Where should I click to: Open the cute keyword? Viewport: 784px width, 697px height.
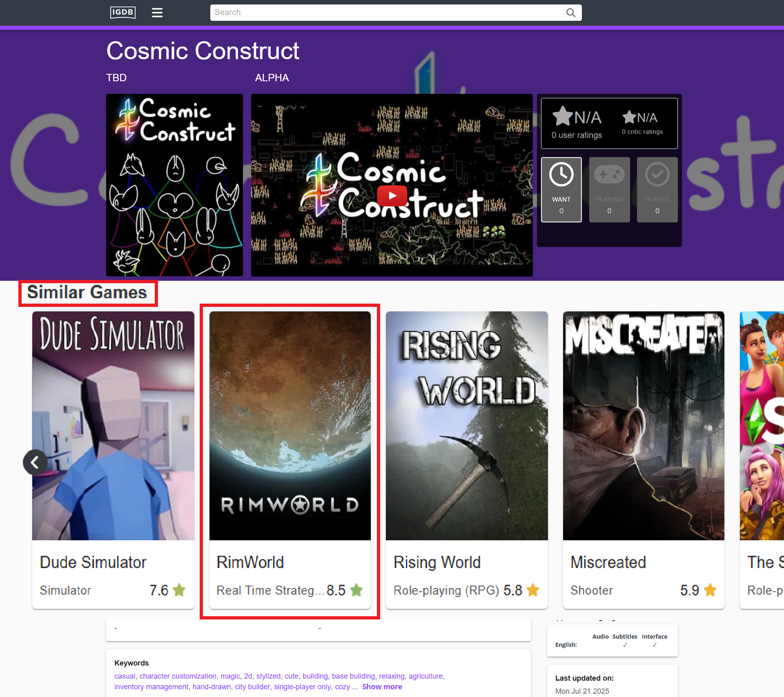pyautogui.click(x=292, y=676)
